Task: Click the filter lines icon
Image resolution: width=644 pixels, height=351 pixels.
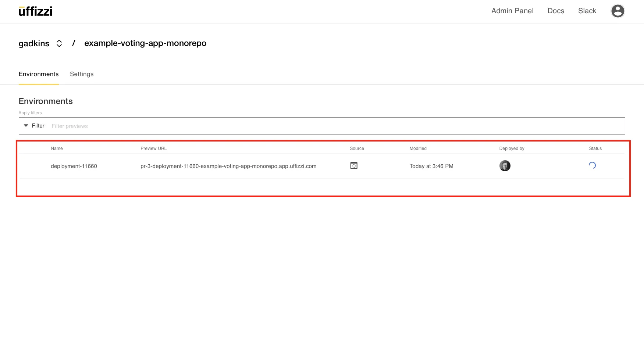Action: (26, 126)
